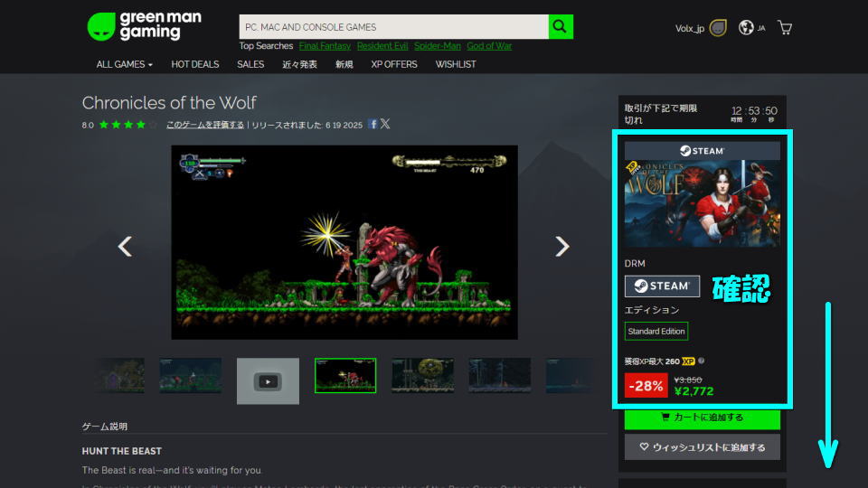This screenshot has height=488, width=868.
Task: Click the ゲーム説明 section heading
Action: (105, 427)
